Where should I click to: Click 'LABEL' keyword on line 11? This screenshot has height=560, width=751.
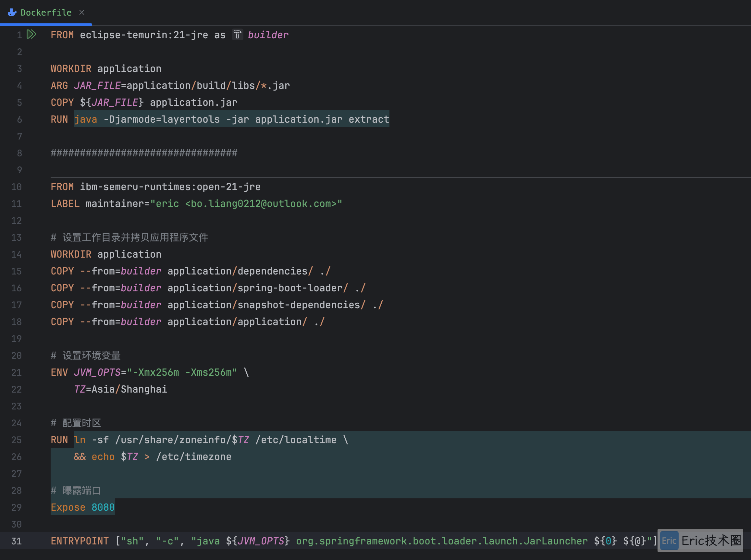click(65, 204)
